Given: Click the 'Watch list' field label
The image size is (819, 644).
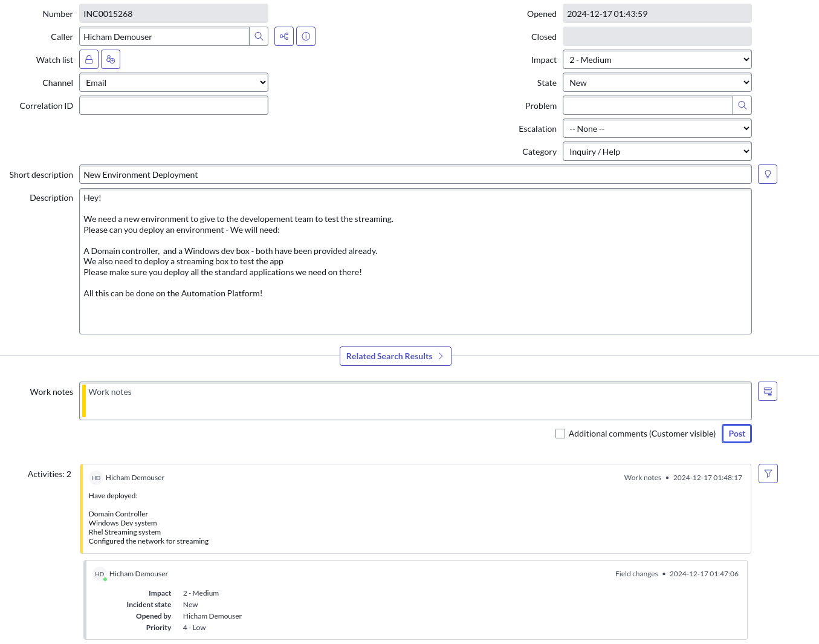Looking at the screenshot, I should click(x=54, y=60).
